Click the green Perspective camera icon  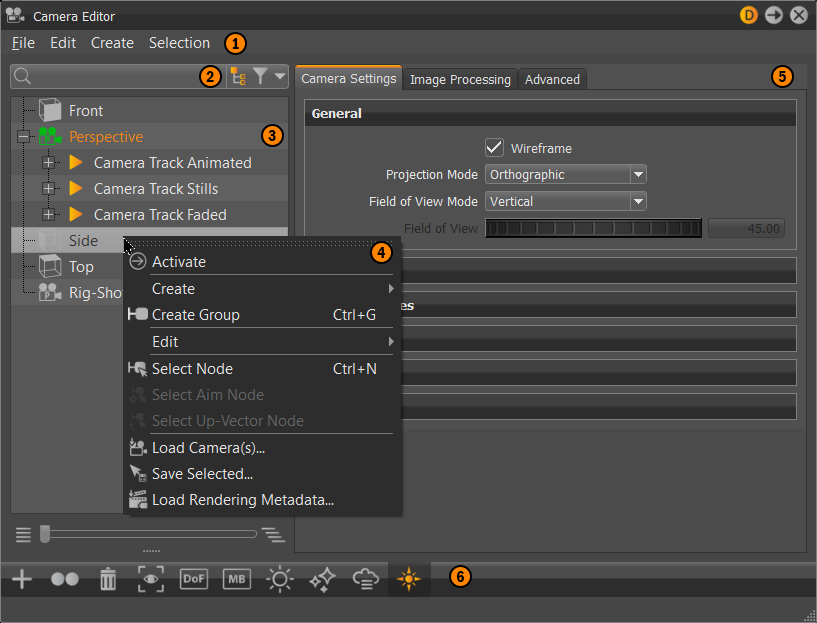(x=50, y=136)
